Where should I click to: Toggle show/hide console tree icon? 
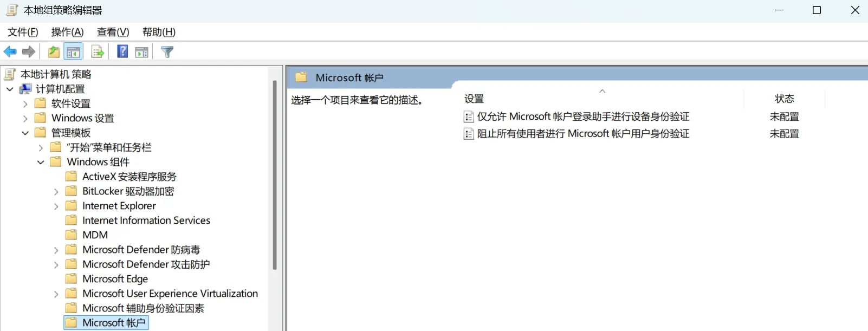point(73,52)
